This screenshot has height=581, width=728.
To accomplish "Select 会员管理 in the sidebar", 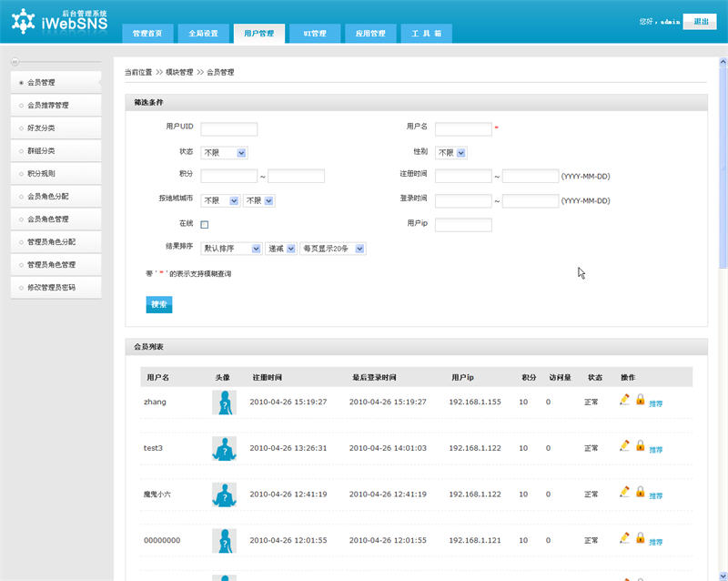I will click(x=56, y=82).
